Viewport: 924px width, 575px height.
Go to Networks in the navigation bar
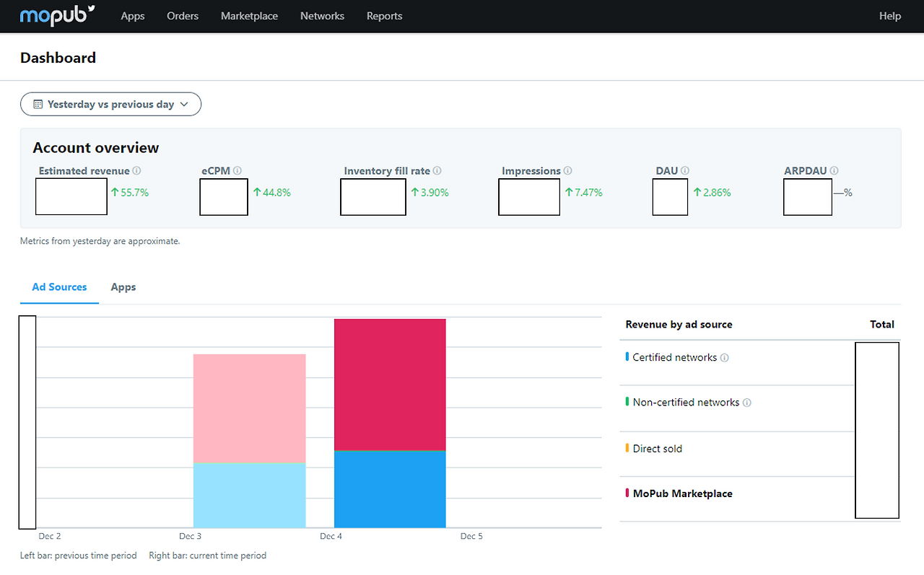coord(322,16)
